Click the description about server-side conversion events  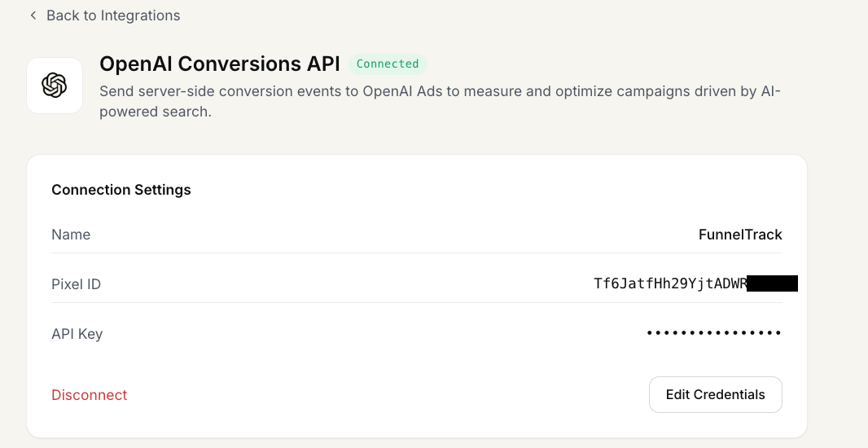coord(440,101)
